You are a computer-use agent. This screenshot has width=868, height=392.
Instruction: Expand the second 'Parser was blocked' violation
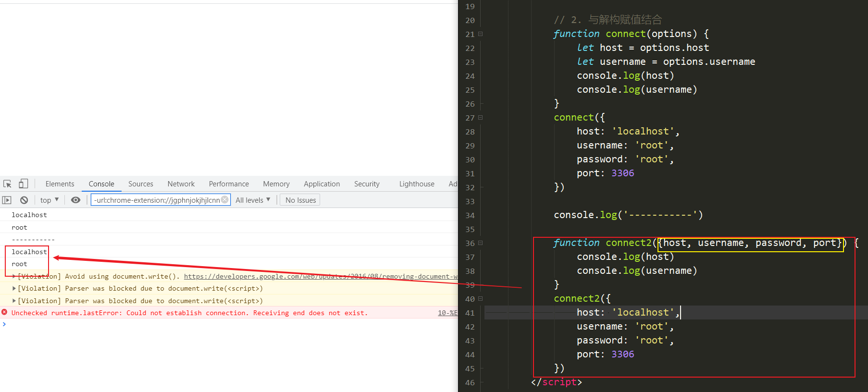(14, 301)
